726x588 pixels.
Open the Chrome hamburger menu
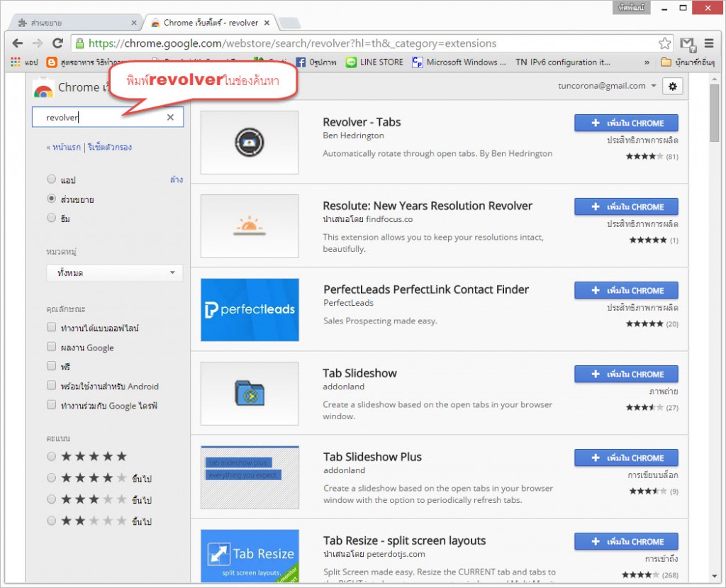pyautogui.click(x=709, y=43)
